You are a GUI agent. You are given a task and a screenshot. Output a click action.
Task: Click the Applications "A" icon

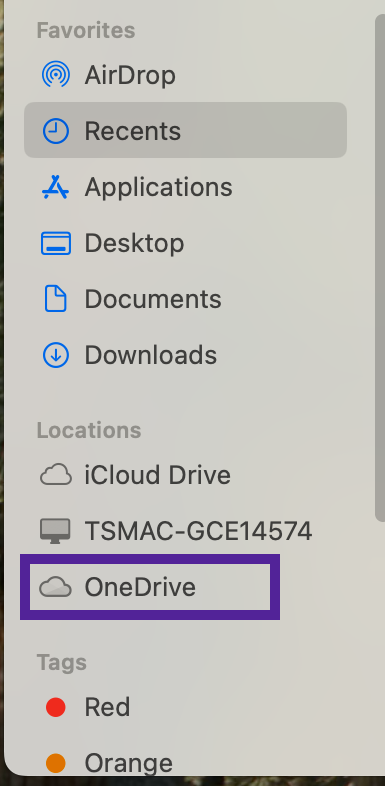tap(56, 187)
